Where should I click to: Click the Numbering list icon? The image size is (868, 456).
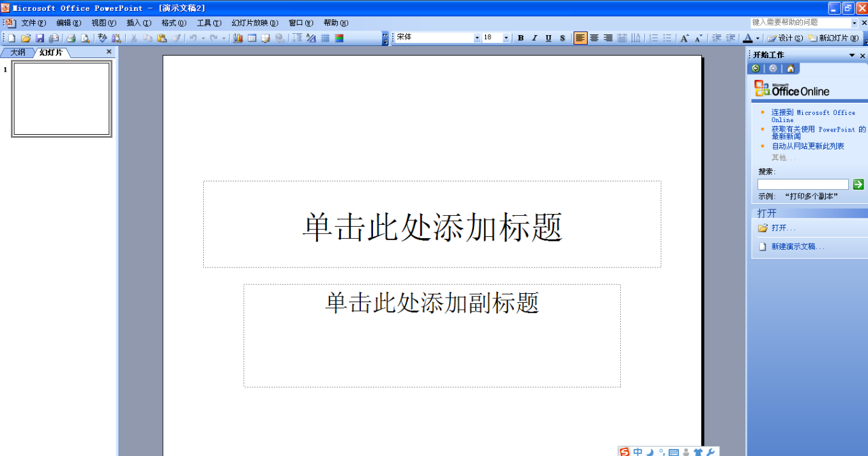tap(653, 38)
